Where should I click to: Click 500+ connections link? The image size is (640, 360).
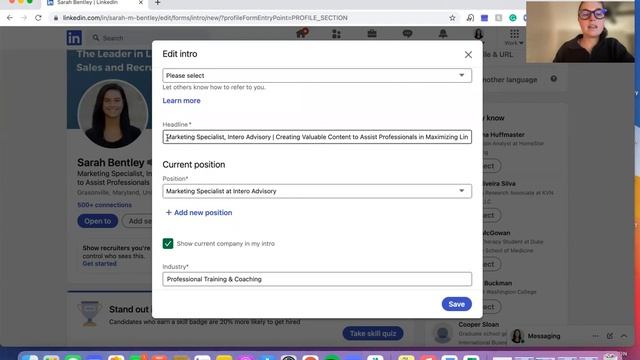104,205
